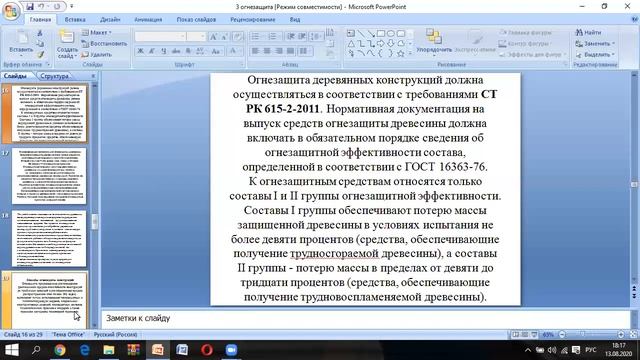Click Упорядочить arrange button
This screenshot has width=640, height=360.
434,42
